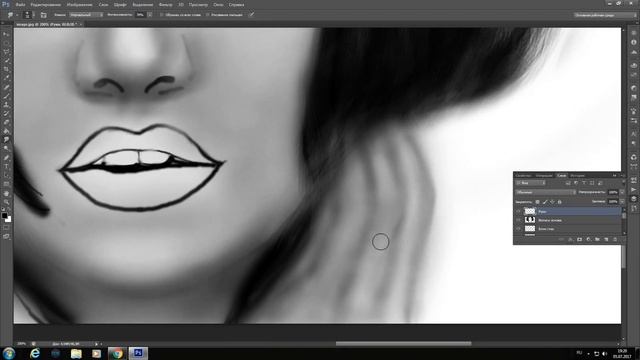Open the Файл menu
640x360 pixels.
coord(20,5)
